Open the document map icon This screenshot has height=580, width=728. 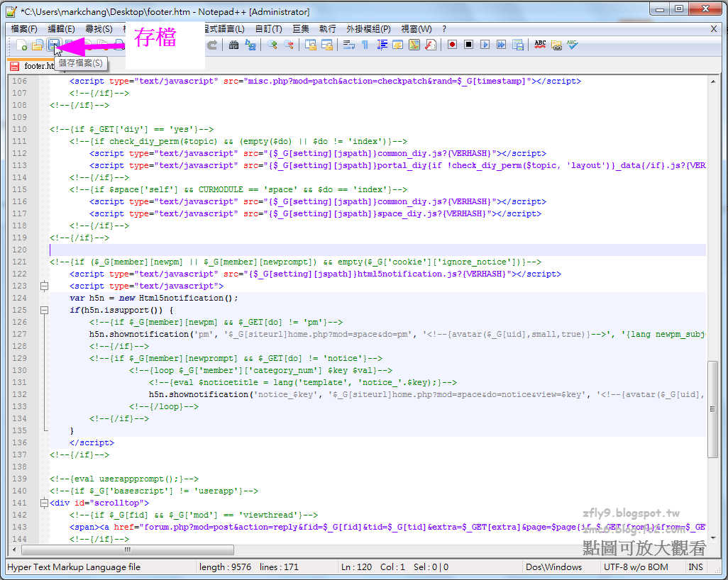(x=414, y=45)
